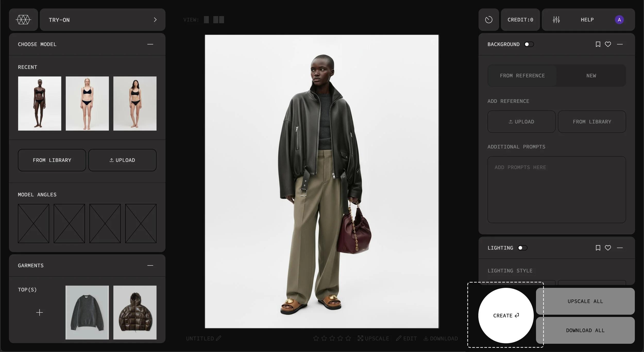Click the hexagon logo icon
The height and width of the screenshot is (352, 644).
pos(23,20)
